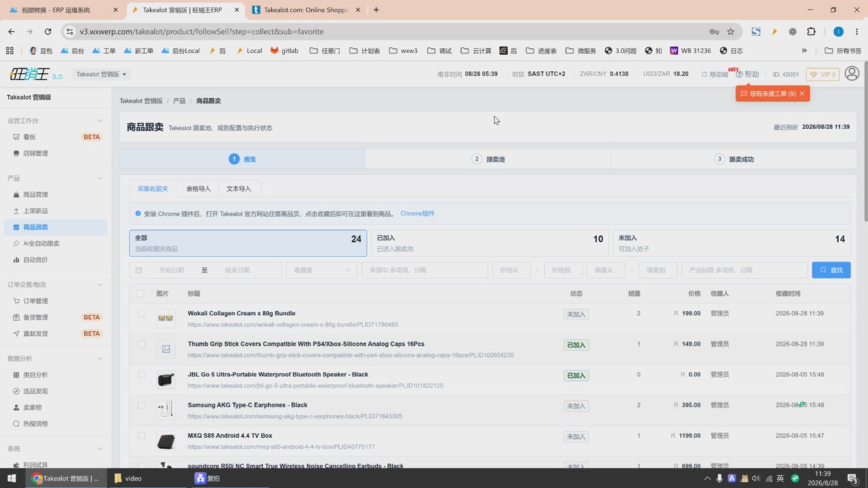Open the 移动端 mobile link
This screenshot has height=488, width=868.
click(x=714, y=75)
